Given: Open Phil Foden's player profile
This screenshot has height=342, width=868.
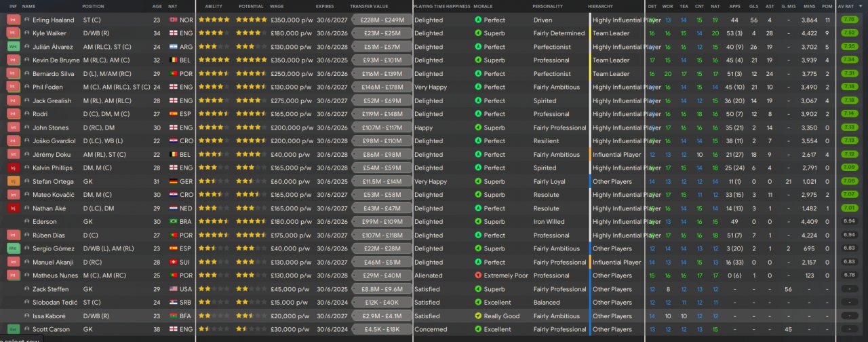Looking at the screenshot, I should pos(47,87).
